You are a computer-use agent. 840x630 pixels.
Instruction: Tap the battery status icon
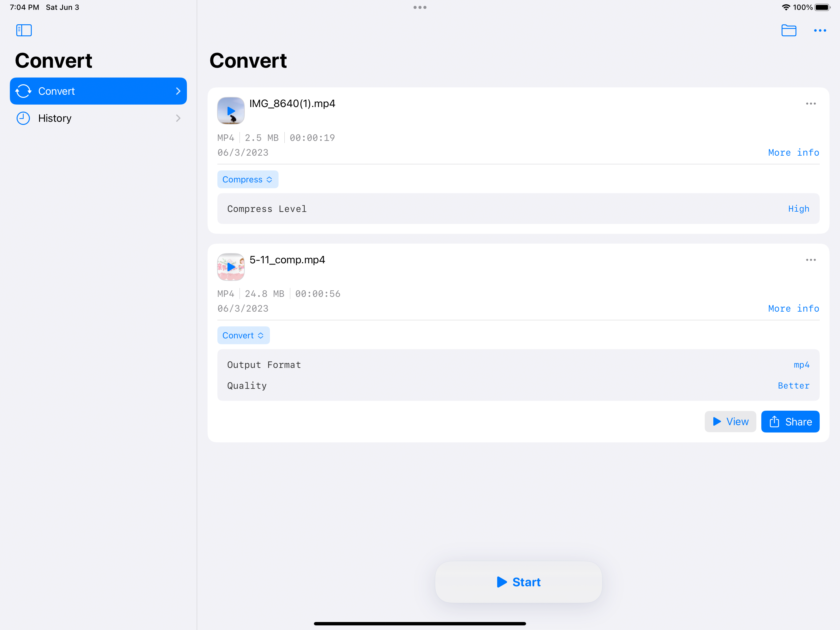click(x=822, y=7)
